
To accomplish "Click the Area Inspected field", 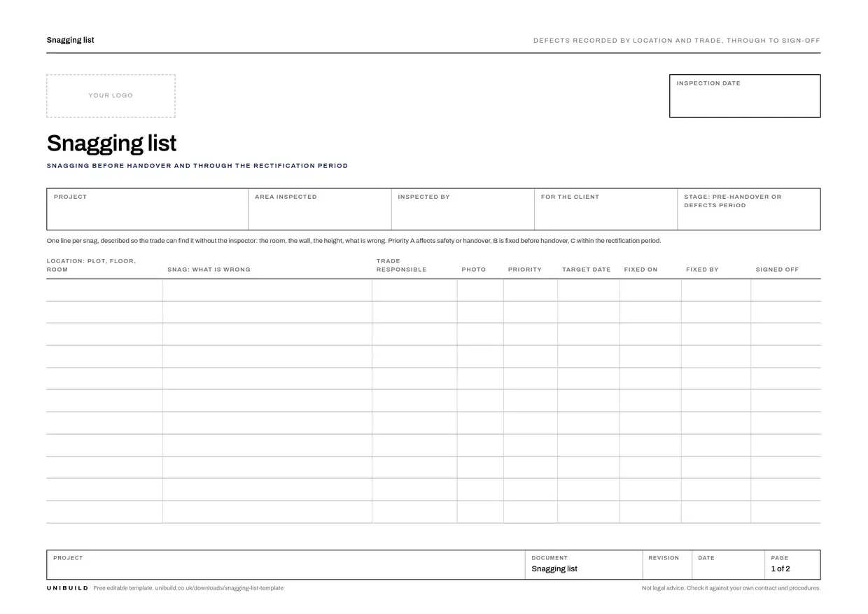I will (x=320, y=209).
